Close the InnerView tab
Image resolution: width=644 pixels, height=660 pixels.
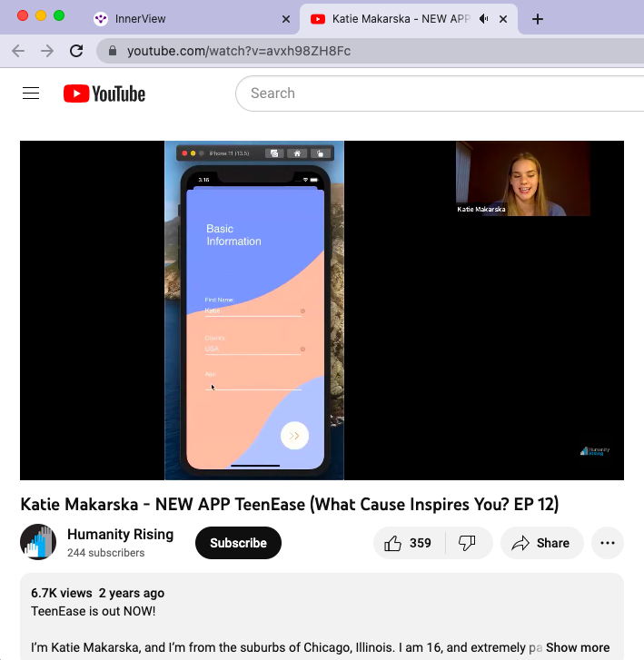(x=286, y=19)
